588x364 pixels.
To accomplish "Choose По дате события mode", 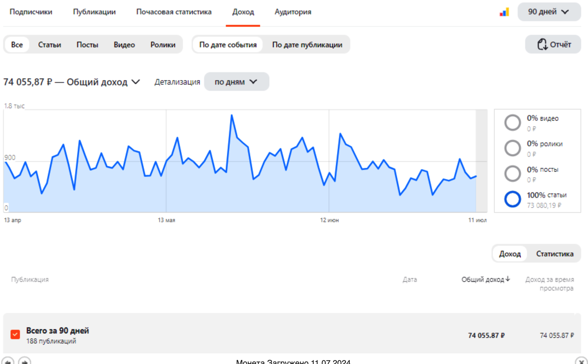I will click(x=228, y=44).
